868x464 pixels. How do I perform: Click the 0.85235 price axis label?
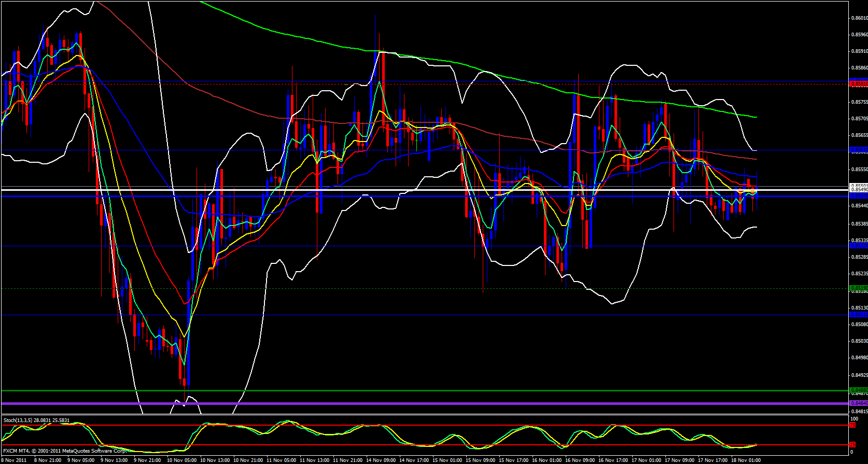click(859, 273)
